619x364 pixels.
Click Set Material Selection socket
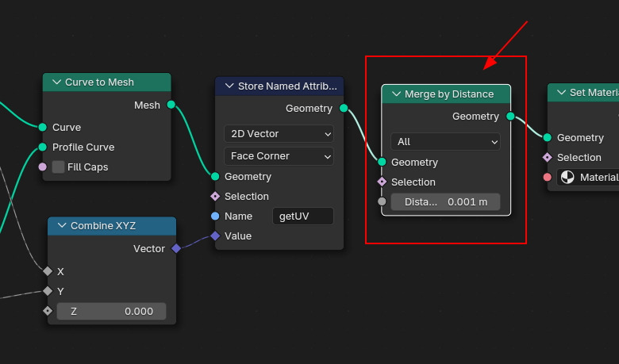547,157
